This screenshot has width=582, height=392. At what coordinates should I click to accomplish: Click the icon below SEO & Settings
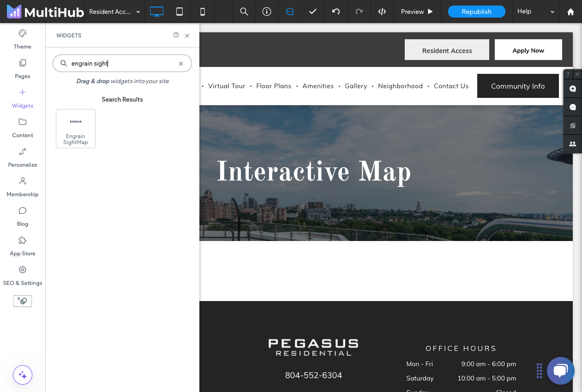(23, 301)
